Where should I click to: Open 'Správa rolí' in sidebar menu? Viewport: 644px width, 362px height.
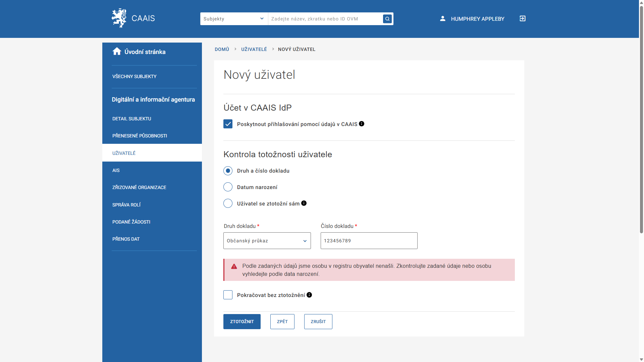[126, 205]
